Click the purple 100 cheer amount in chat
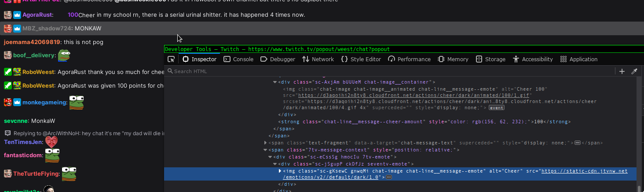Image resolution: width=644 pixels, height=192 pixels. [x=73, y=15]
